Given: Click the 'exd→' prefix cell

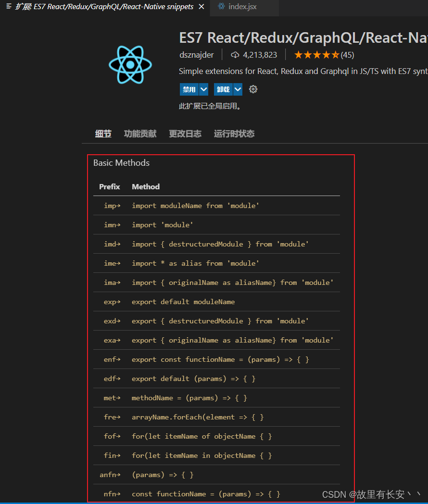Looking at the screenshot, I should coord(112,321).
